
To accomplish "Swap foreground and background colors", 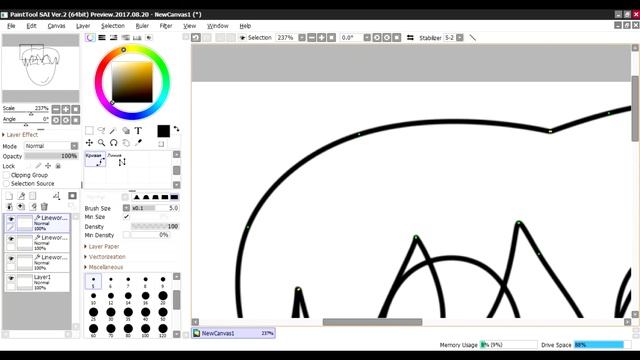I will pyautogui.click(x=176, y=129).
